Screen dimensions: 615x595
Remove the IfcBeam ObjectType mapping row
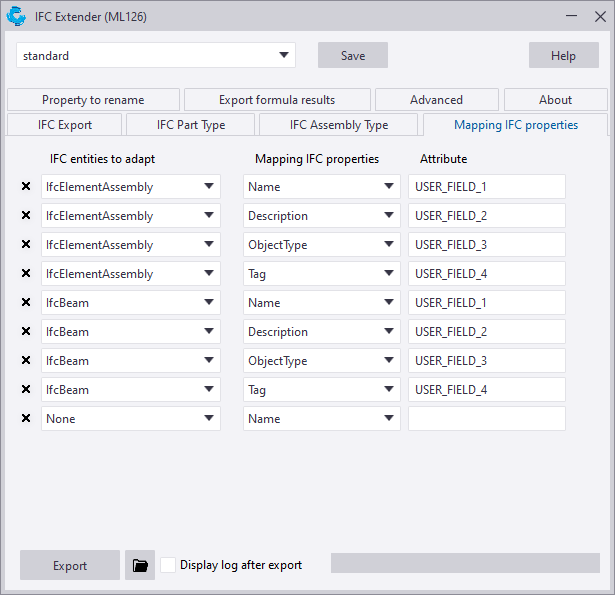(26, 360)
